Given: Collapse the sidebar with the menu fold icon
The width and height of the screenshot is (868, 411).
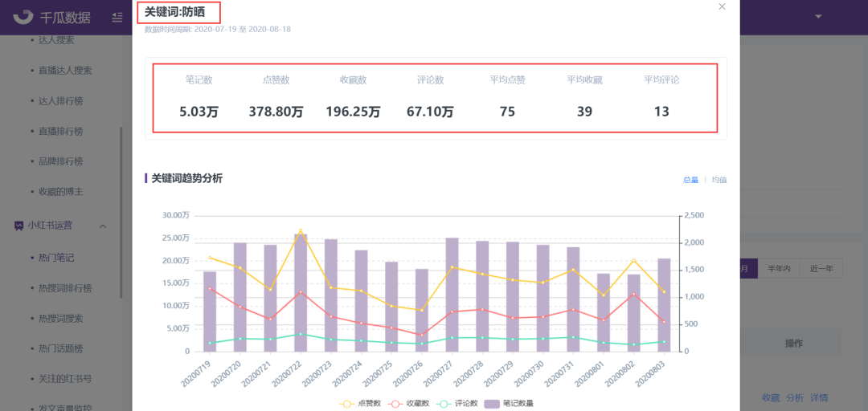Looking at the screenshot, I should click(x=117, y=17).
